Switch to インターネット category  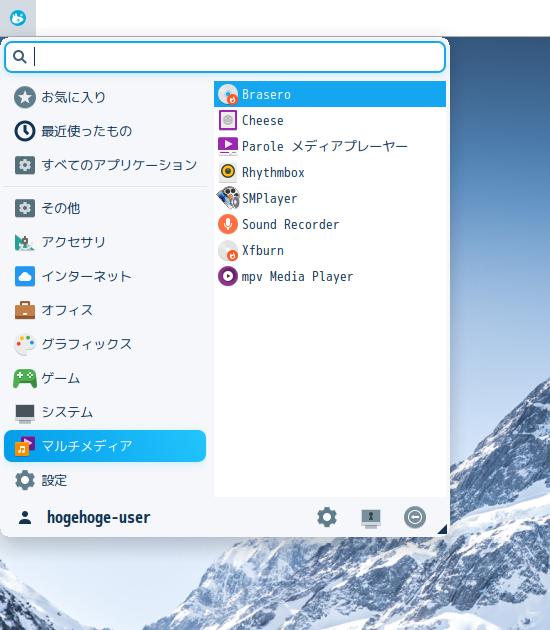(x=105, y=276)
